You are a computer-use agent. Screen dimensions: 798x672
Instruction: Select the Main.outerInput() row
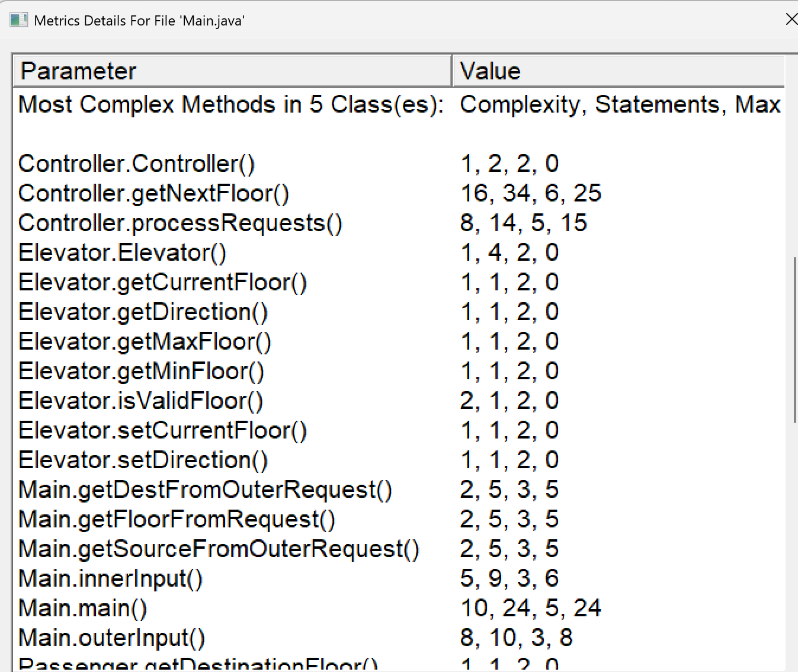coord(112,638)
